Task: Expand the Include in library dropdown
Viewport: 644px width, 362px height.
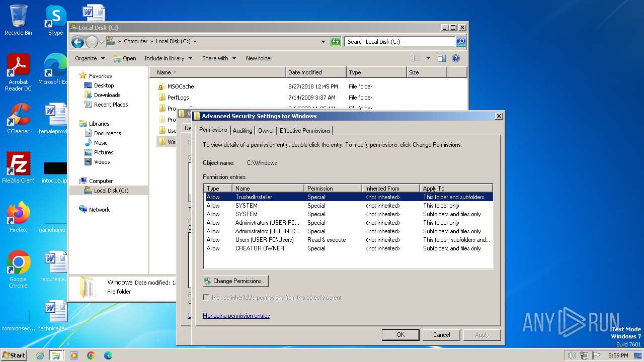Action: click(168, 58)
